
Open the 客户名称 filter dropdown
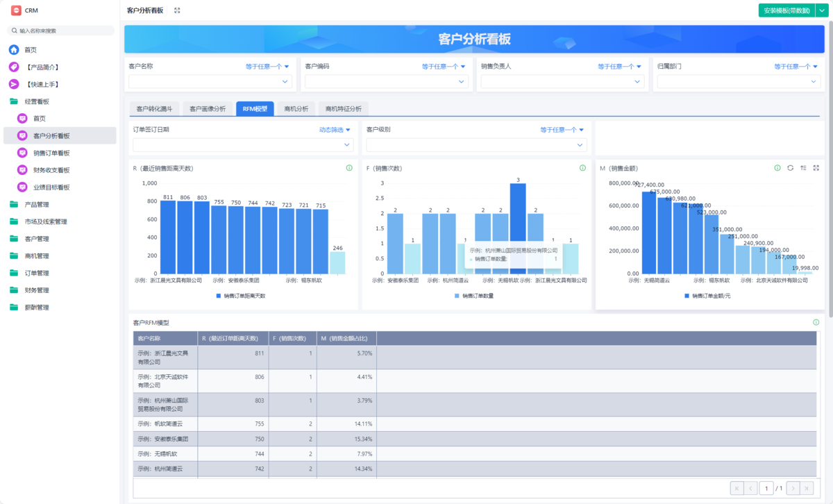[209, 81]
